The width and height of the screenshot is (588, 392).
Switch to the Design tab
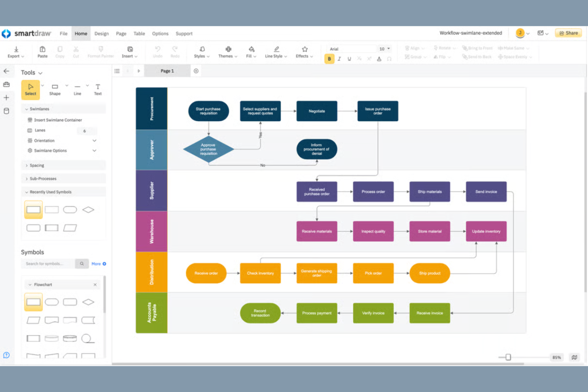pos(101,34)
